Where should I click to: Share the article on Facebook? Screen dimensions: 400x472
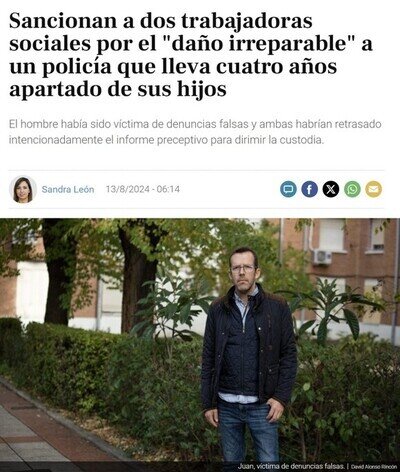(310, 189)
